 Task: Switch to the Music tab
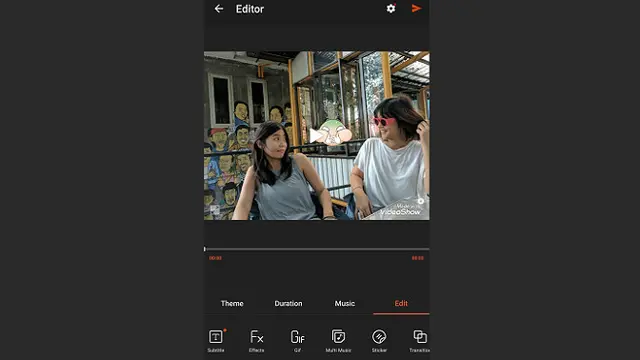tap(344, 303)
